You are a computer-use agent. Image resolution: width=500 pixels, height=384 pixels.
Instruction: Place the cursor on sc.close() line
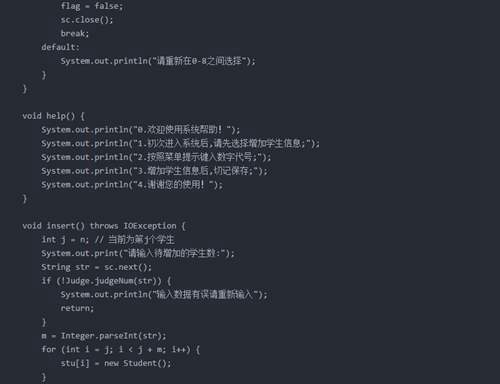pyautogui.click(x=87, y=20)
